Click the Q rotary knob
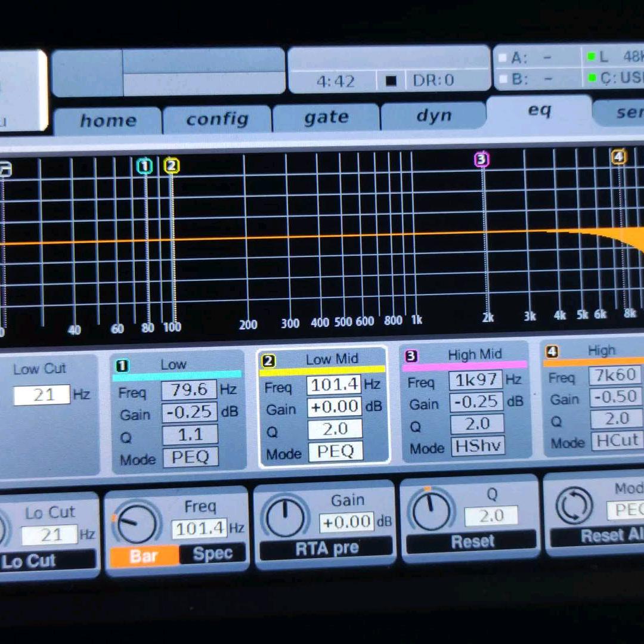 [x=432, y=510]
